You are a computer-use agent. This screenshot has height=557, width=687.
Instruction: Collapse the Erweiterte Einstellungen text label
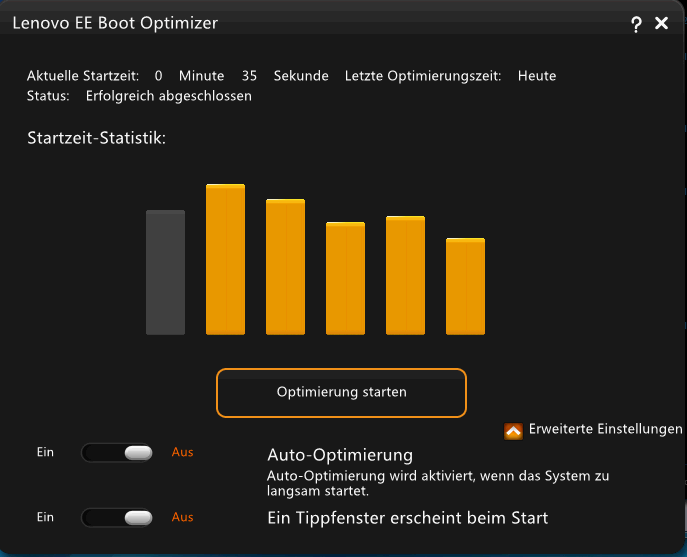[605, 429]
